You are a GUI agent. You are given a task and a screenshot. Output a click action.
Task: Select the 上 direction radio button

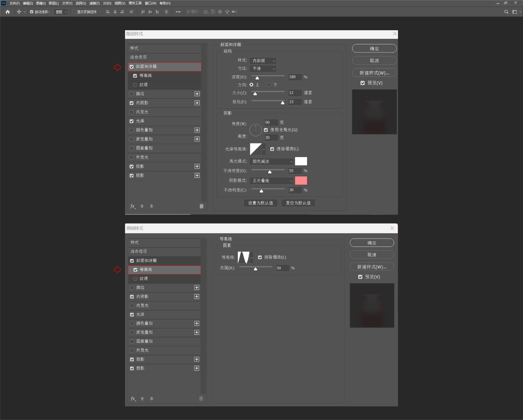point(252,85)
